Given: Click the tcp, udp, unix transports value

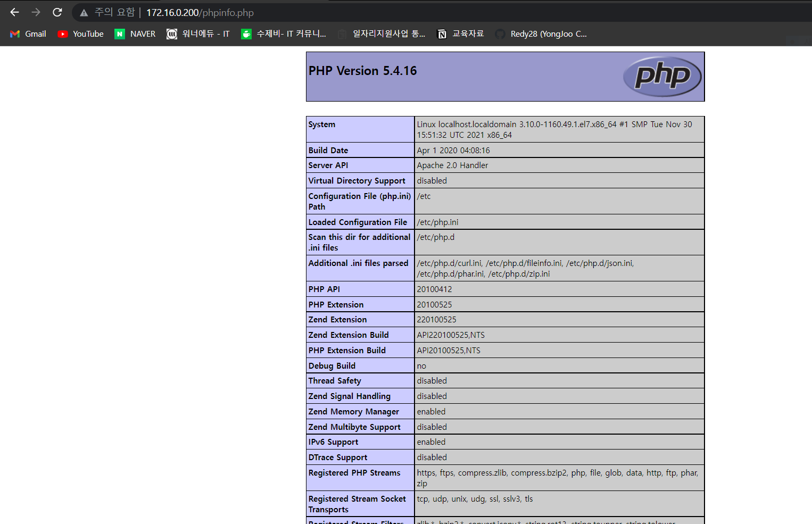Looking at the screenshot, I should (x=475, y=499).
